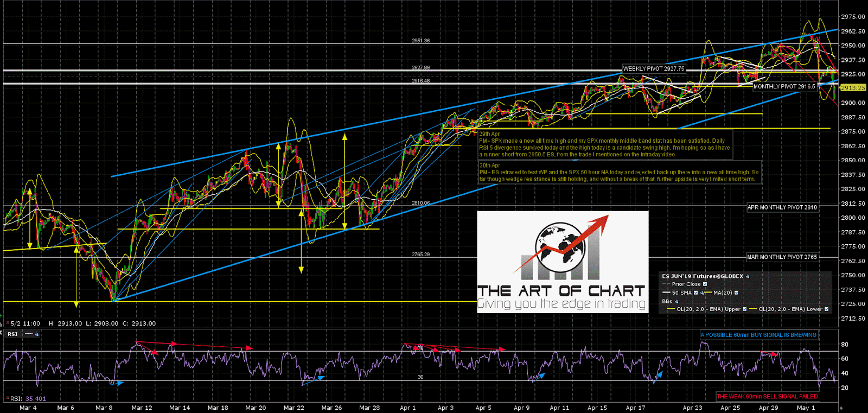The width and height of the screenshot is (868, 413).
Task: Click the RSI line color swatch
Action: 29,334
